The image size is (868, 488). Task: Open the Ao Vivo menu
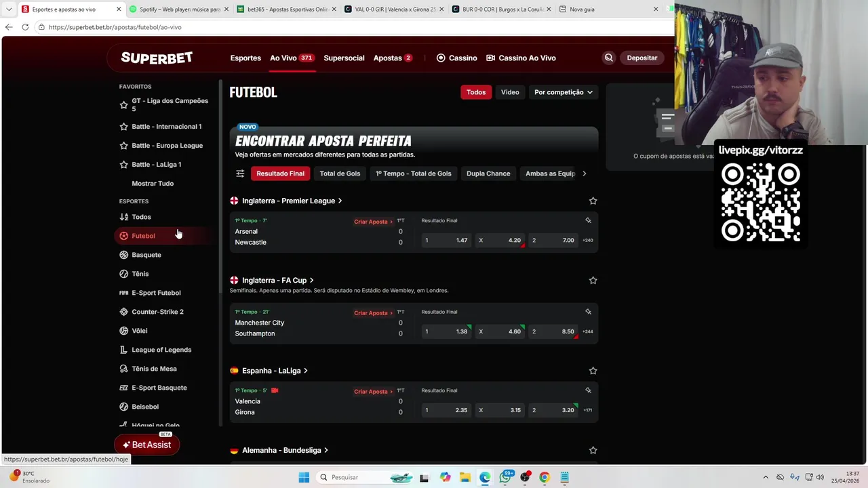292,58
